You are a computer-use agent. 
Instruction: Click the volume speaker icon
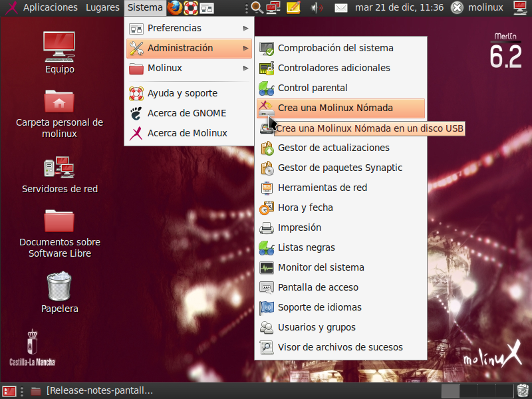[x=317, y=8]
